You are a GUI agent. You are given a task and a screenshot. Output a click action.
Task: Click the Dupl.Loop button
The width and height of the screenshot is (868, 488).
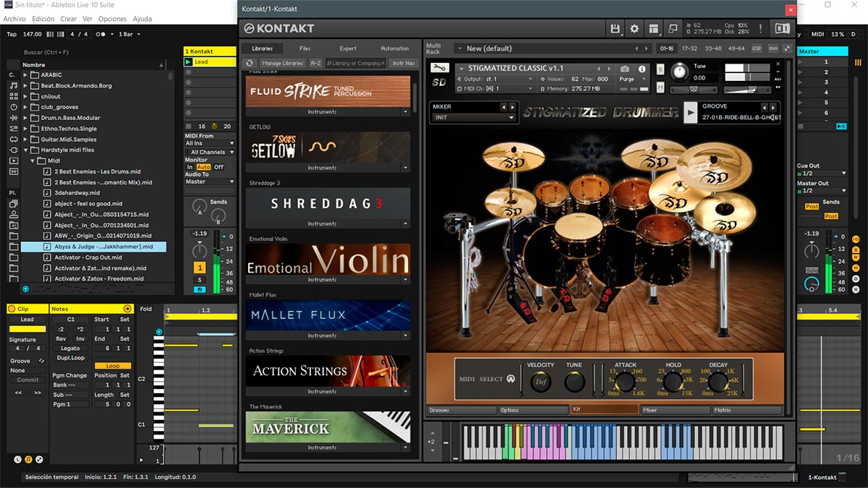[x=71, y=358]
